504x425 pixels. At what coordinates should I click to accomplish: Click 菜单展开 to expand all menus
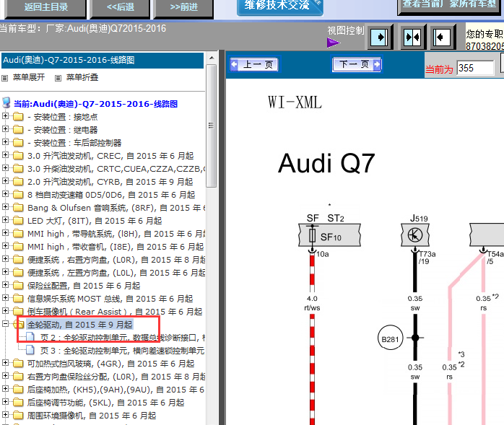(29, 77)
